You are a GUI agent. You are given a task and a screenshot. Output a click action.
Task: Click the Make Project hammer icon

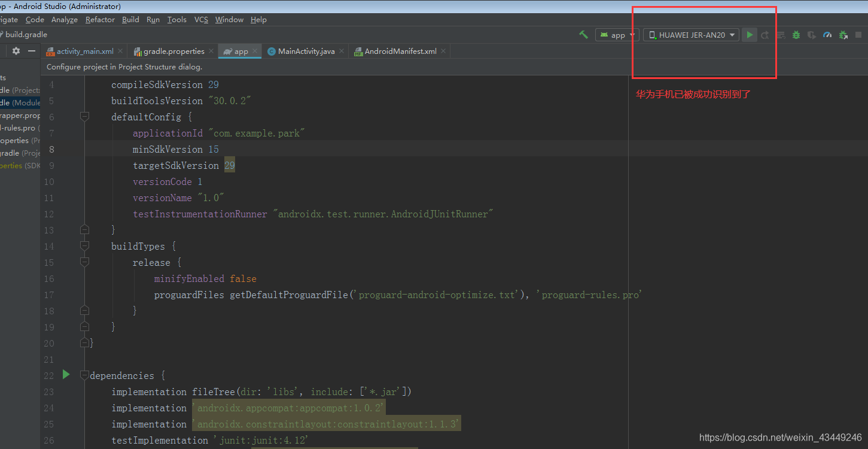pos(583,35)
